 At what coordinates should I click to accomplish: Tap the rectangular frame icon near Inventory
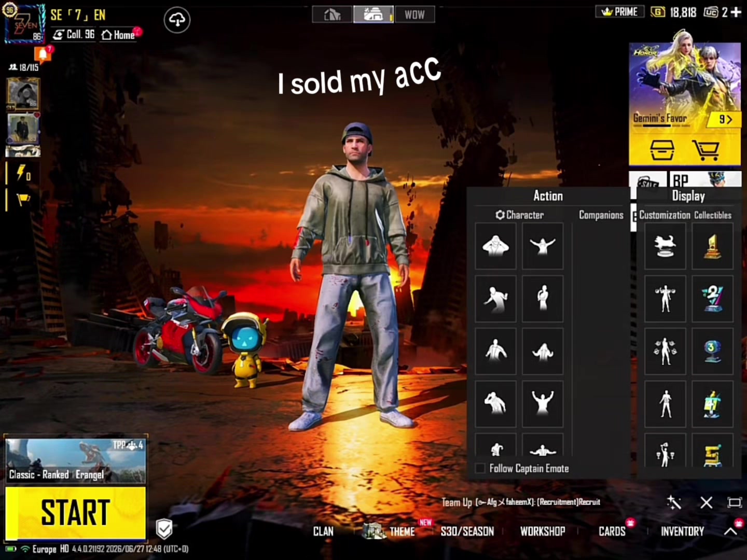[735, 502]
